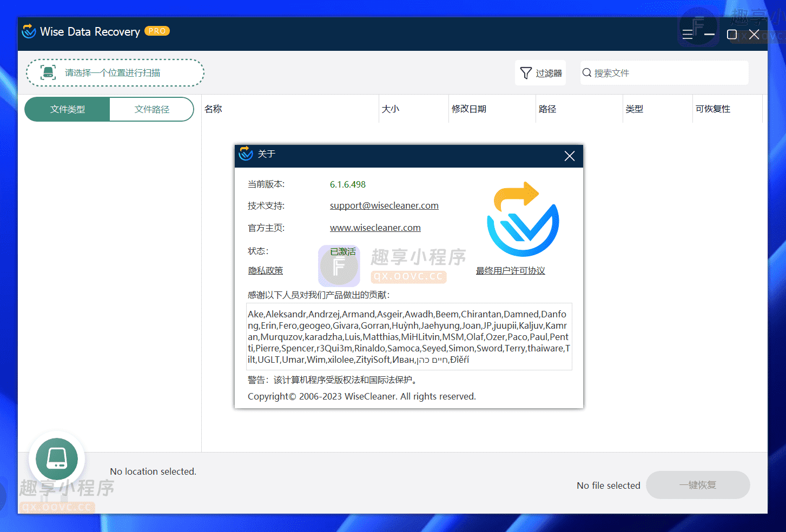Click the large Wise logo in About dialog
This screenshot has height=532, width=786.
pos(523,220)
